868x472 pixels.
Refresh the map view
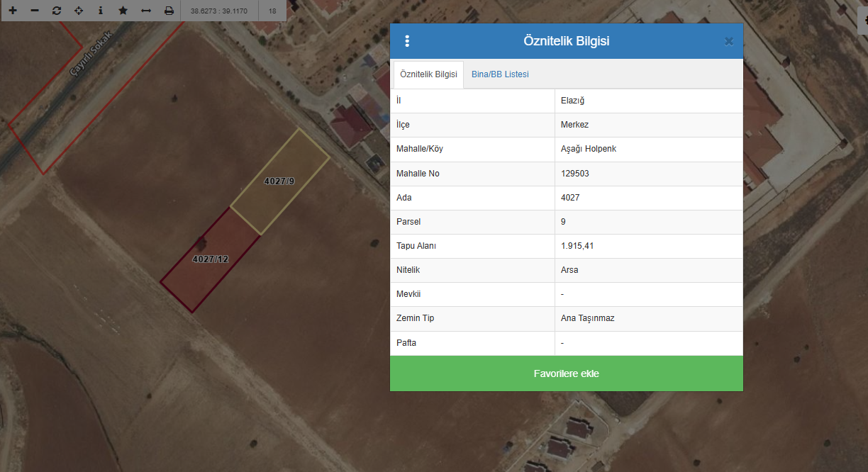(57, 11)
